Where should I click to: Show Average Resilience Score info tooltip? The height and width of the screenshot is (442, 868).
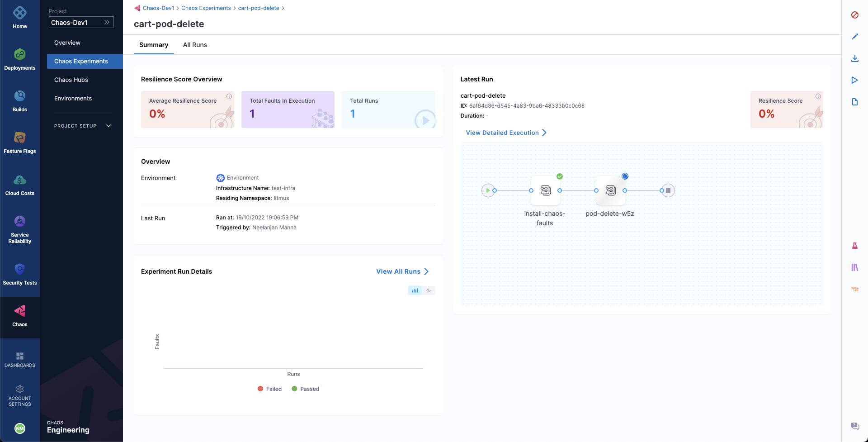(229, 96)
